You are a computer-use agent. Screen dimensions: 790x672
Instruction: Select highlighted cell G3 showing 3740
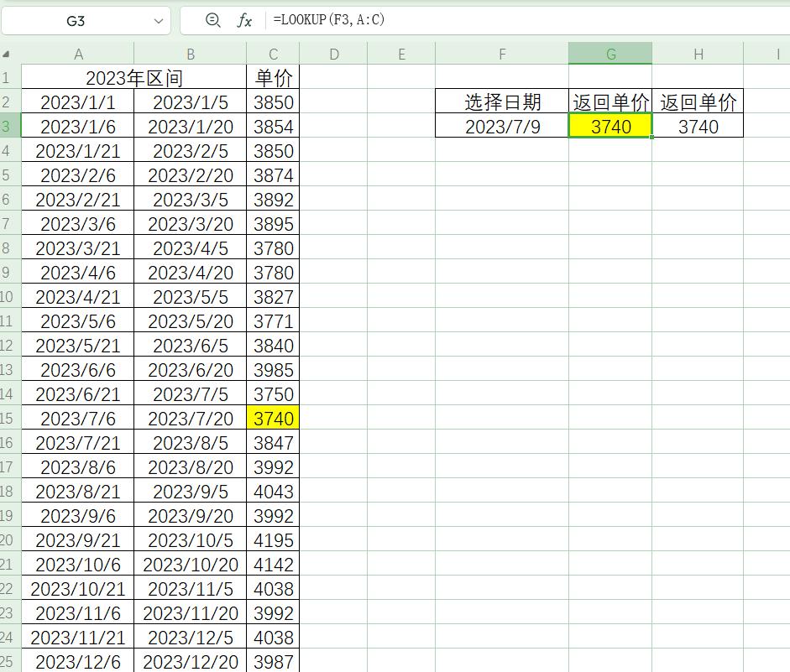point(610,126)
